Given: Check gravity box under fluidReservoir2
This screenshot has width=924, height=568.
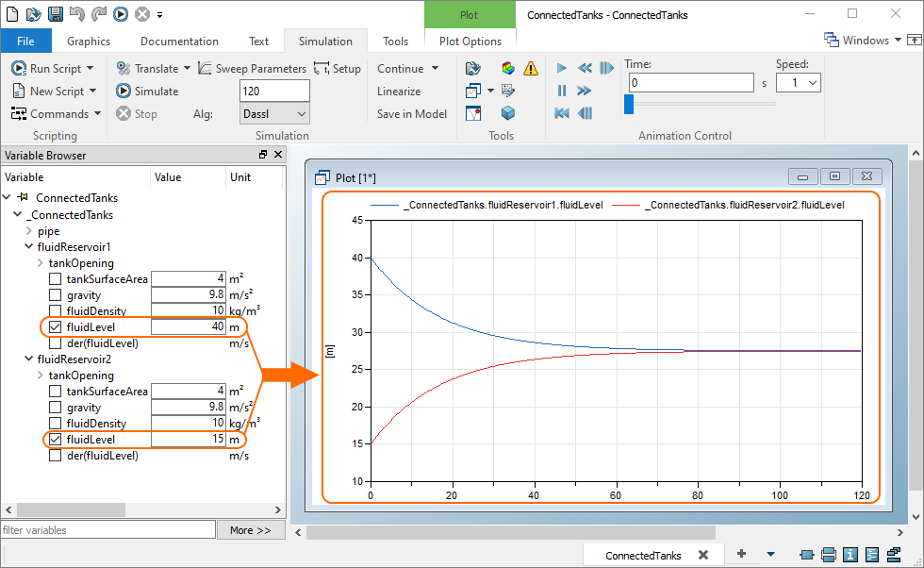Looking at the screenshot, I should 56,408.
